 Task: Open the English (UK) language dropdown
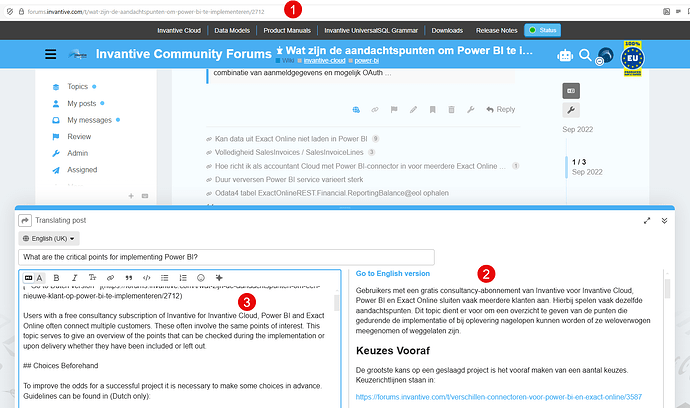pyautogui.click(x=49, y=239)
